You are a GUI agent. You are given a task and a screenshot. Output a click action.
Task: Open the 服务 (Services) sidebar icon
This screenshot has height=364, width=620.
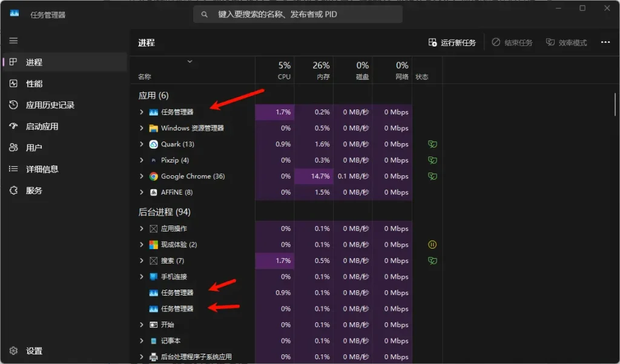(12, 190)
